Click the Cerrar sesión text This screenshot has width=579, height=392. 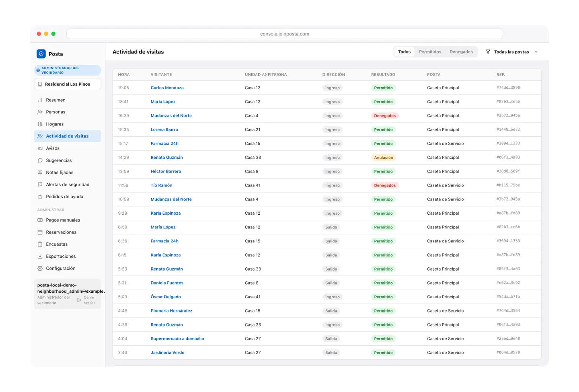point(89,300)
